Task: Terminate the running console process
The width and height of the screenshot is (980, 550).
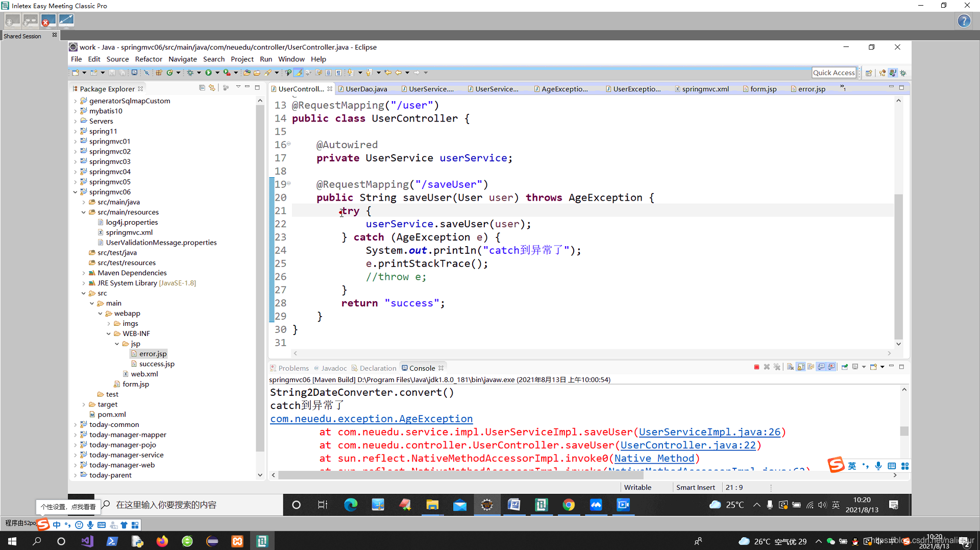Action: 756,367
